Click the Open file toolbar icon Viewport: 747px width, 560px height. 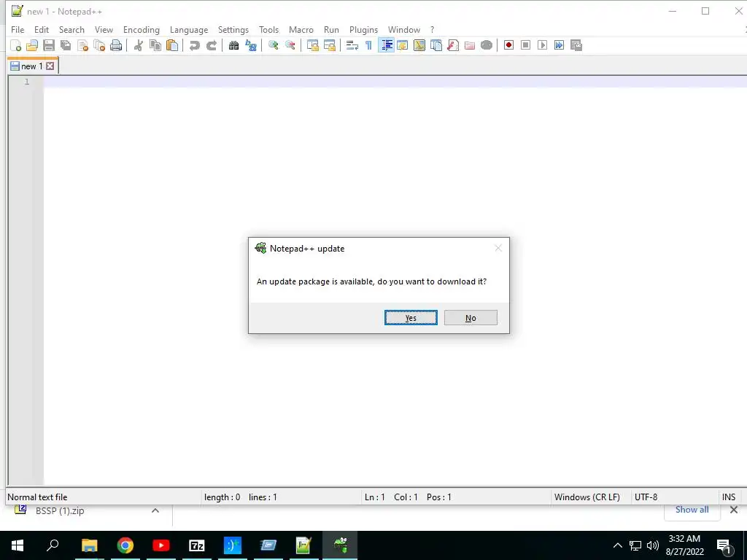click(32, 45)
